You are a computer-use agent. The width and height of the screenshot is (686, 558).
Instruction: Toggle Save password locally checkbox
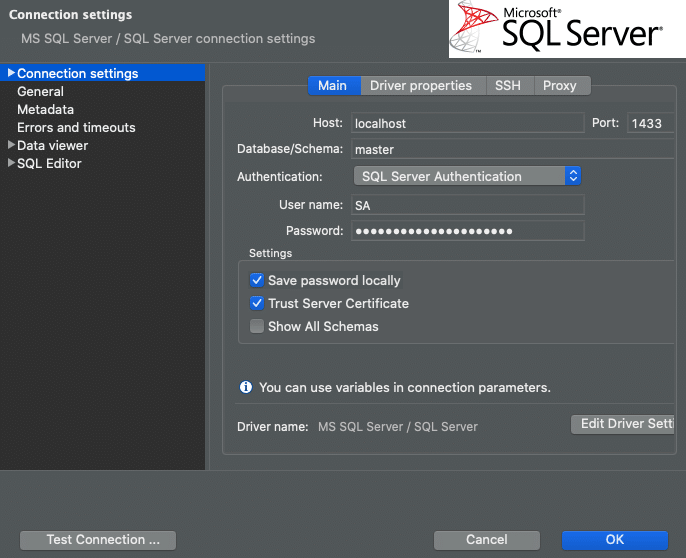click(257, 280)
